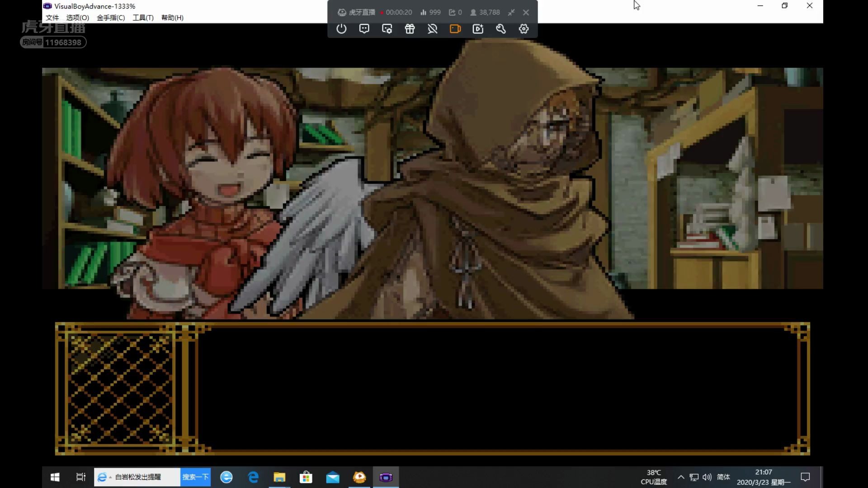868x488 pixels.
Task: Select the VisualBoyAdvance taskbar icon
Action: [x=386, y=477]
